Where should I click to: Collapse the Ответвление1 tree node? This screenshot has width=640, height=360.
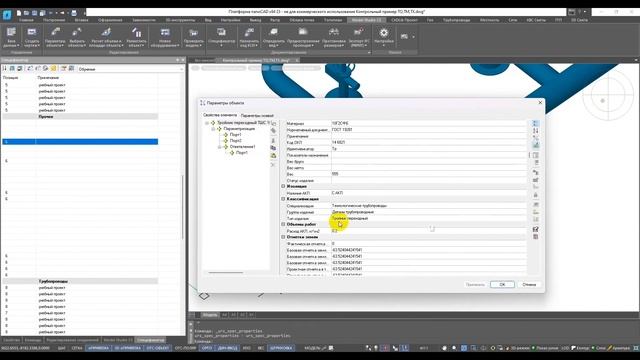coord(220,147)
